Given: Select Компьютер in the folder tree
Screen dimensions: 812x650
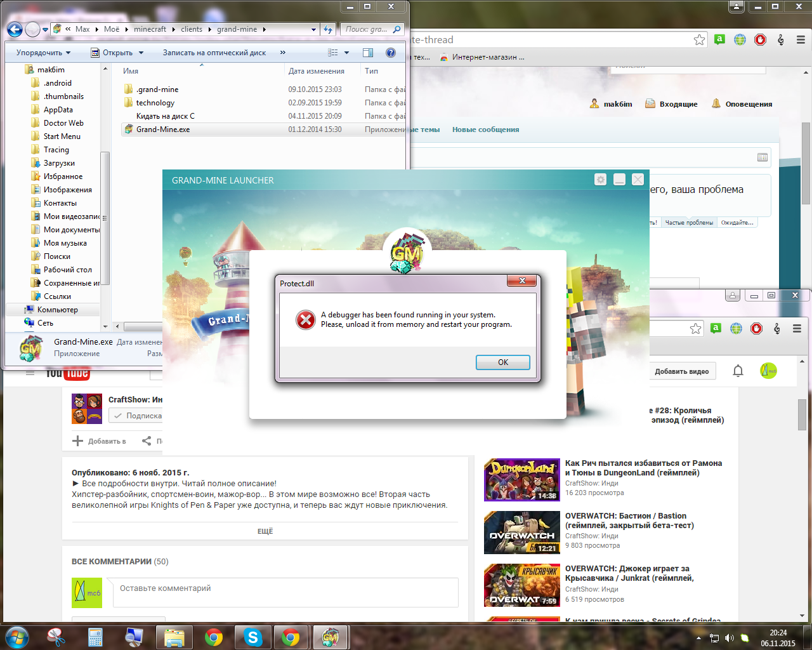Looking at the screenshot, I should (57, 310).
